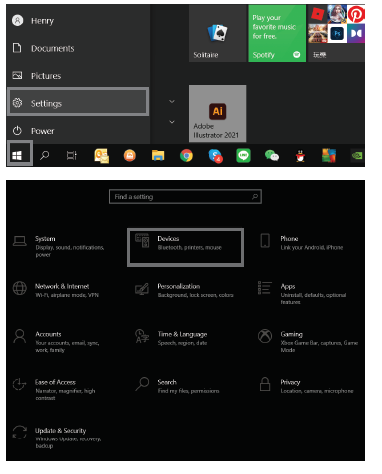
Task: Click the orange round app icon on taskbar
Action: point(130,155)
